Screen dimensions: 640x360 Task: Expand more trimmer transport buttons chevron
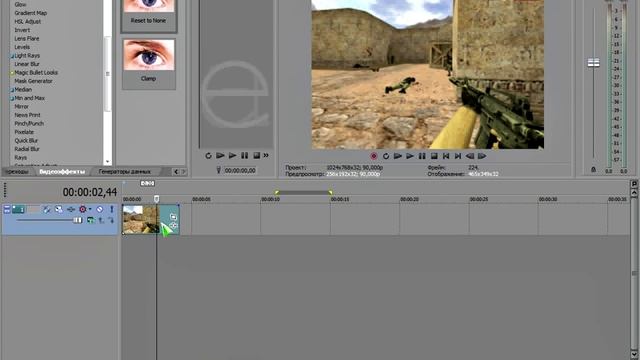click(266, 156)
